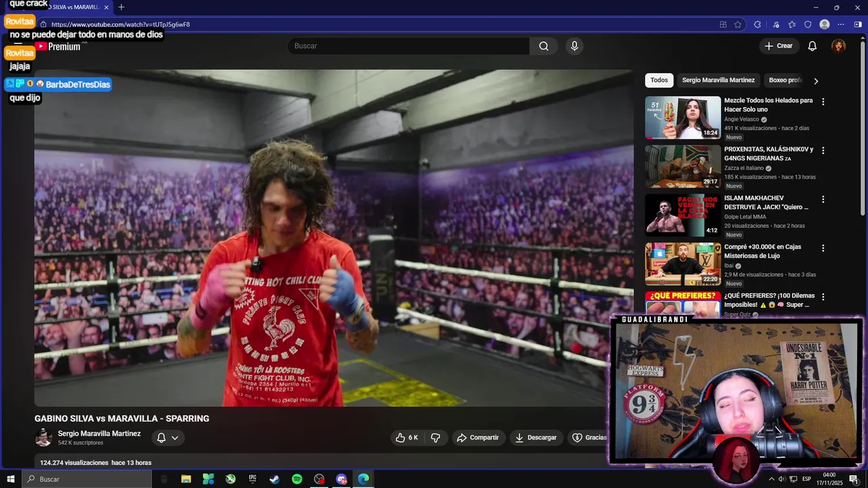Click the Compartir share button
The image size is (868, 488).
point(478,438)
